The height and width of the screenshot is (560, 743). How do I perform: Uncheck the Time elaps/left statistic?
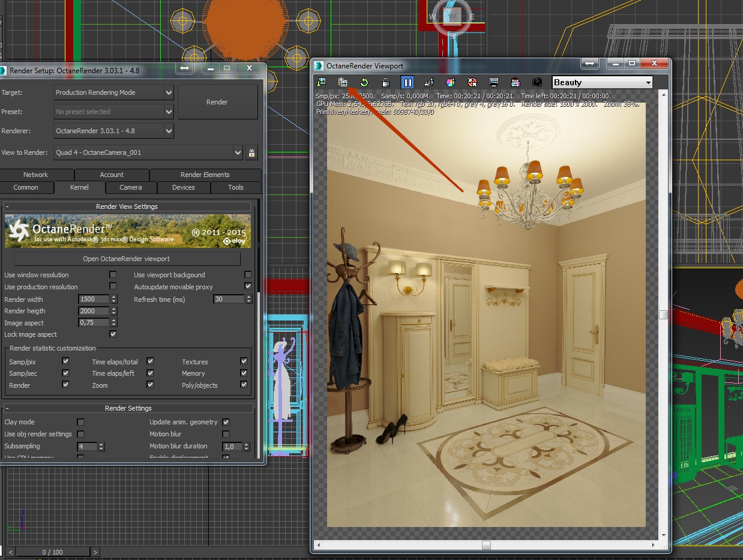tap(150, 373)
